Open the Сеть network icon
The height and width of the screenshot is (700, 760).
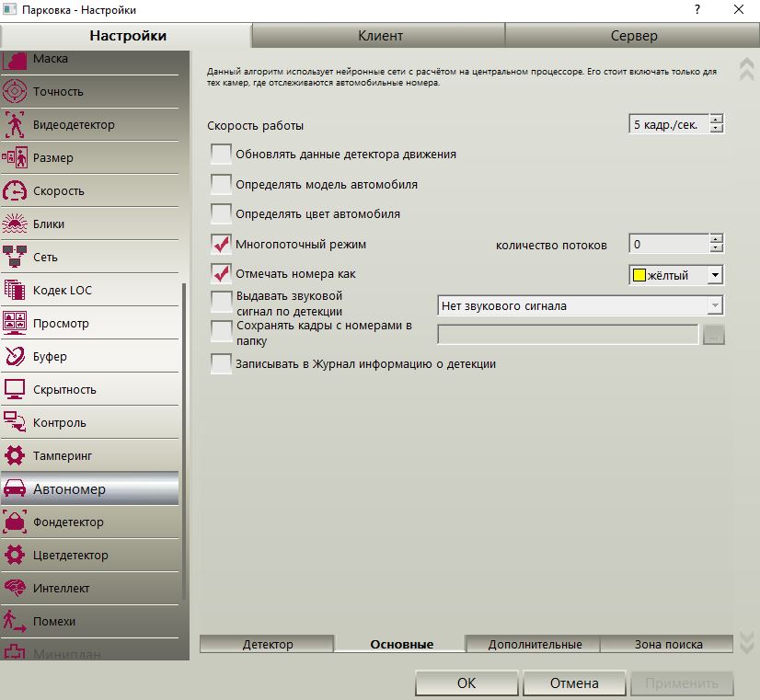[15, 257]
